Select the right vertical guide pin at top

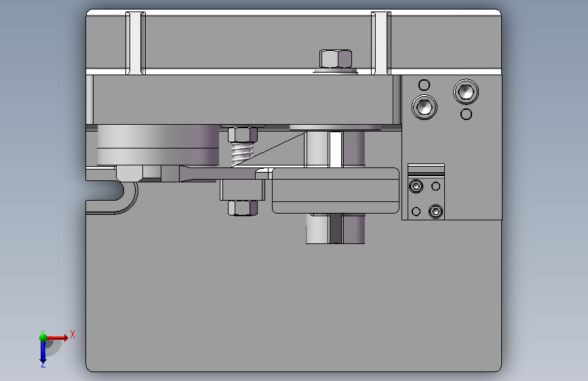click(381, 43)
